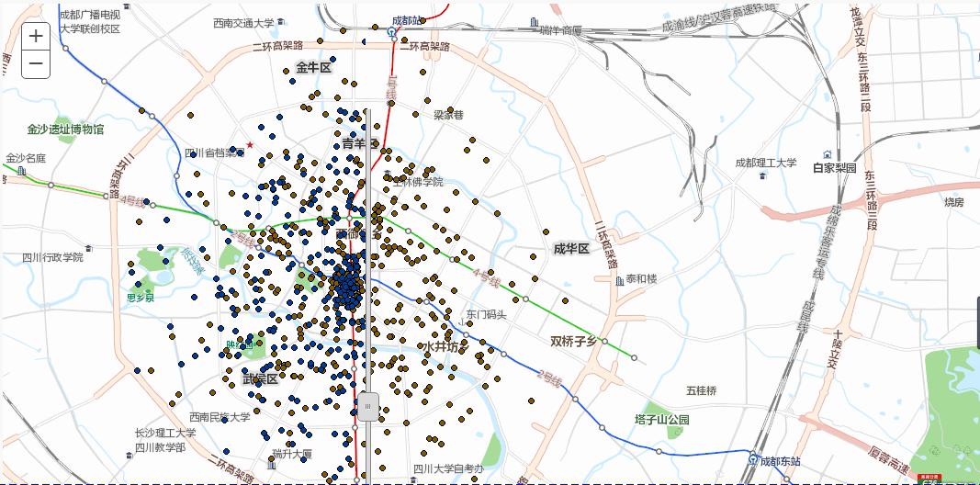Zoom out using the minus button
Image resolution: width=980 pixels, height=485 pixels.
click(x=36, y=63)
